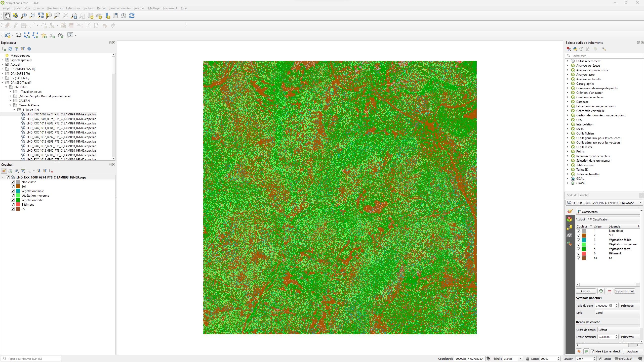
Task: Expand the GDAL provider group
Action: point(568,179)
